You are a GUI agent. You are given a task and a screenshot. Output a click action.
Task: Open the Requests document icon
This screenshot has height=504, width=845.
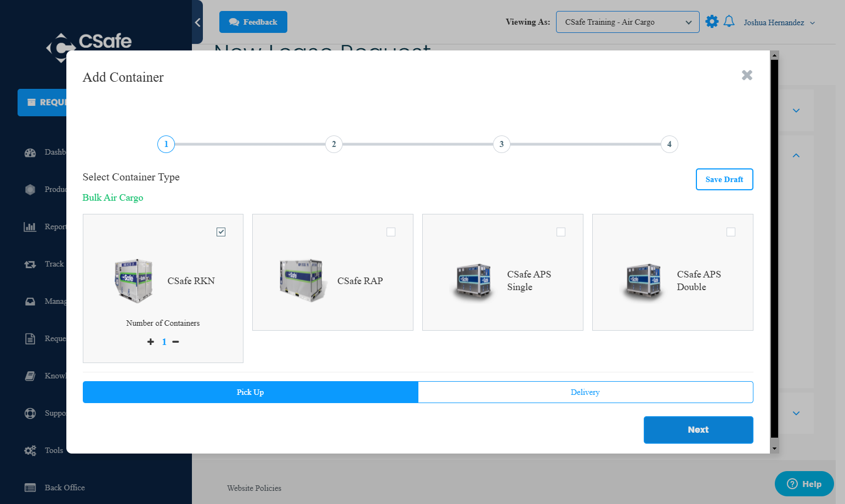point(30,339)
